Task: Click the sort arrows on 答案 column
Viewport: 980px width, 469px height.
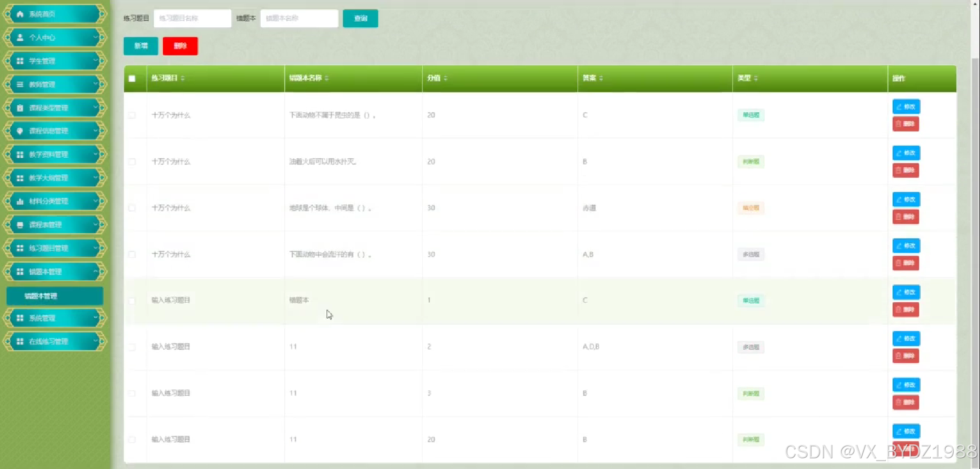Action: pos(601,78)
